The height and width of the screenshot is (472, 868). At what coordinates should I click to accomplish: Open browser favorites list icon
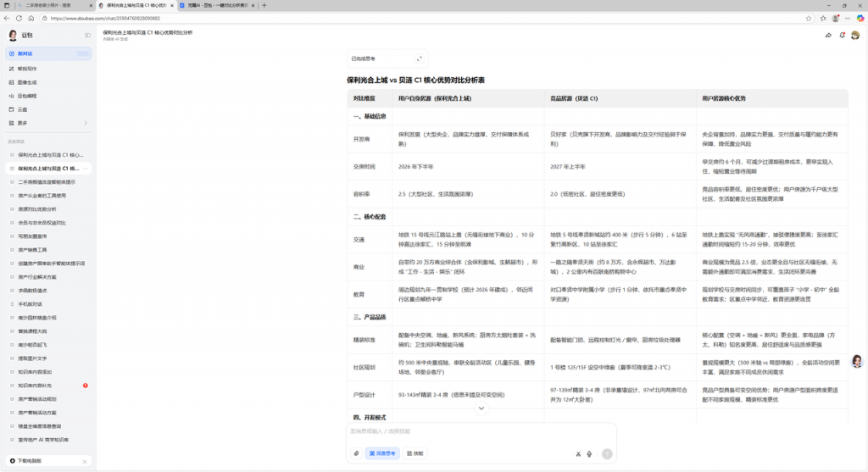point(823,19)
